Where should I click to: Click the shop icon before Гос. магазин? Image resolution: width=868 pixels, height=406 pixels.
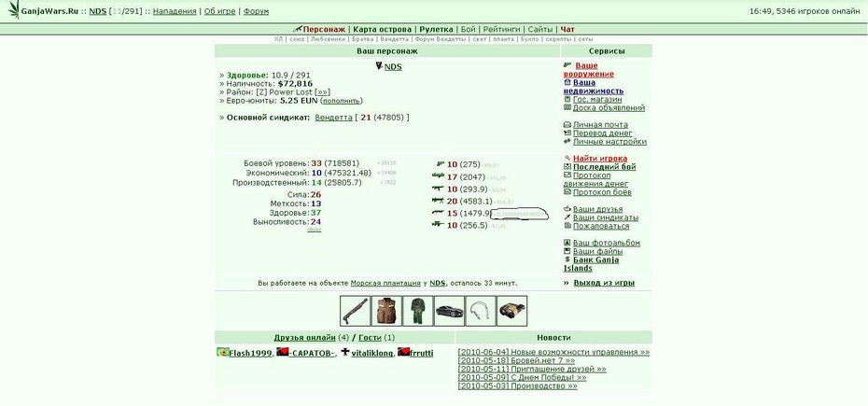[x=567, y=100]
